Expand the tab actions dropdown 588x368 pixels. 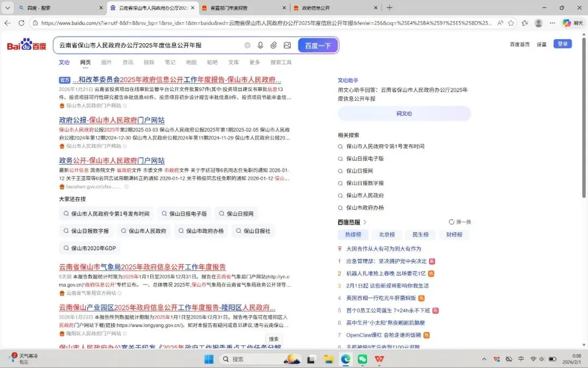coord(8,8)
